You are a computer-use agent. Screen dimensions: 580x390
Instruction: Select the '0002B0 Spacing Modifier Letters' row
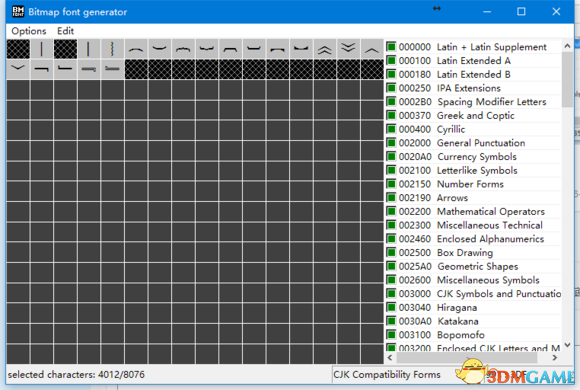(473, 102)
